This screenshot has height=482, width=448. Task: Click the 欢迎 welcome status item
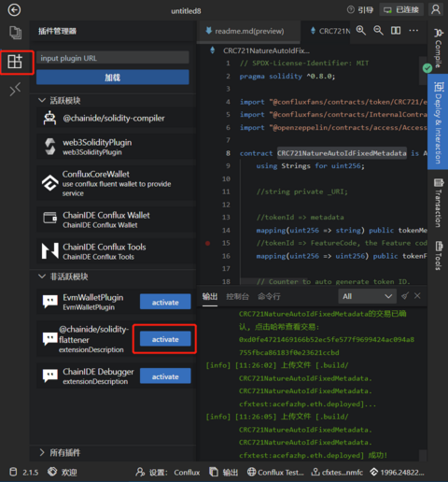click(63, 473)
